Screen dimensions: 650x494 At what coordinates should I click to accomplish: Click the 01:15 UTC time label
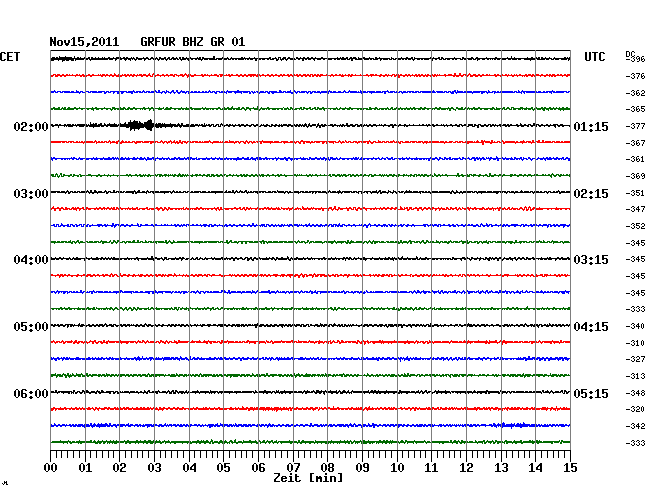(x=591, y=126)
